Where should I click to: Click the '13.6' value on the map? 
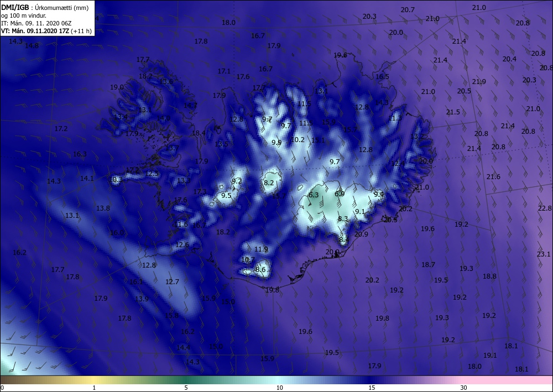pos(166,81)
